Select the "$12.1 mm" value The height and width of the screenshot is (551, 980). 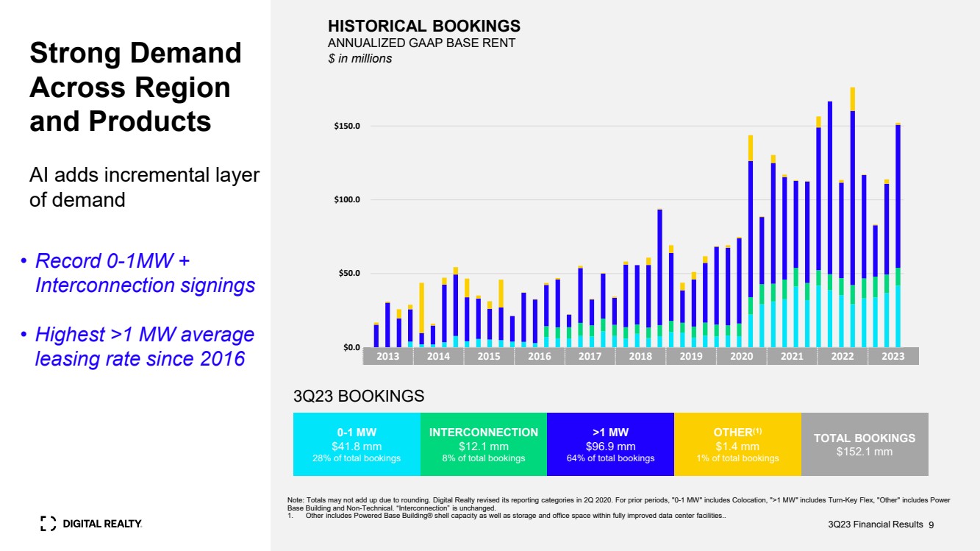click(x=484, y=446)
